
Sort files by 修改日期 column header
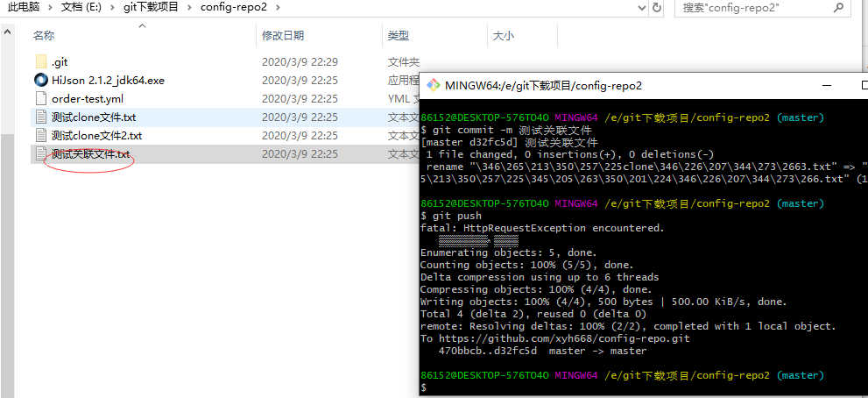click(283, 36)
